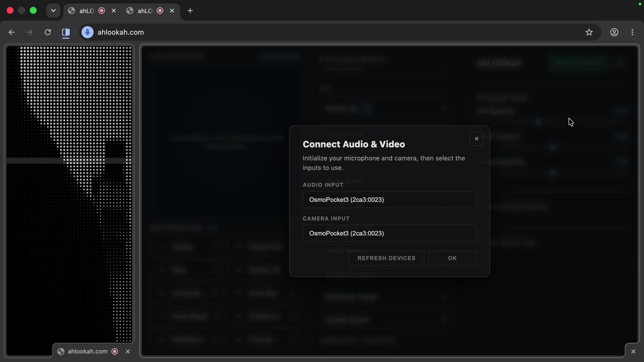
Task: Trigger the Bars pad in Pattern Pad
Action: [x=188, y=270]
